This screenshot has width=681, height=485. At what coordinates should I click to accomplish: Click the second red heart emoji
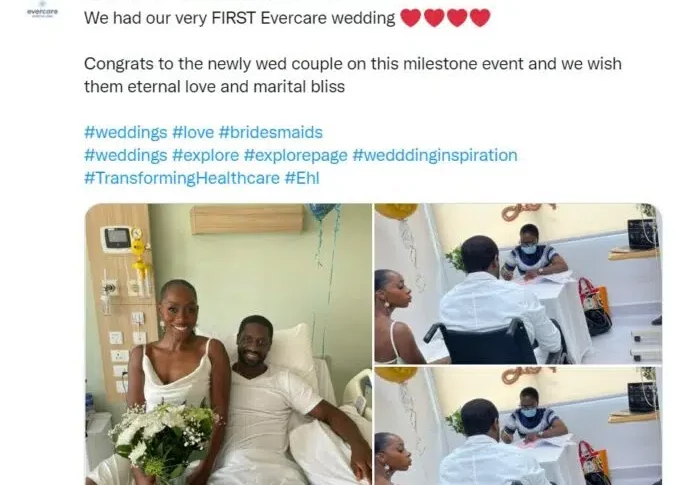434,18
